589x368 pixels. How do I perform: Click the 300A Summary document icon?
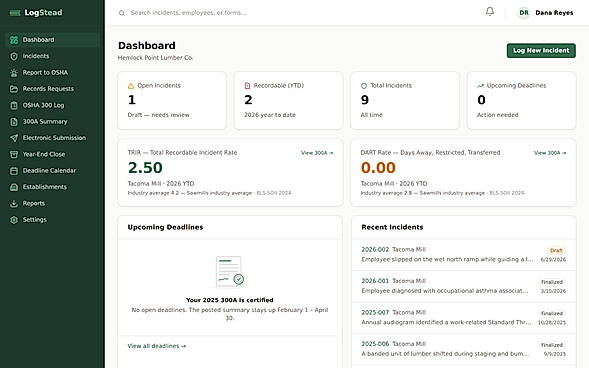coord(14,122)
